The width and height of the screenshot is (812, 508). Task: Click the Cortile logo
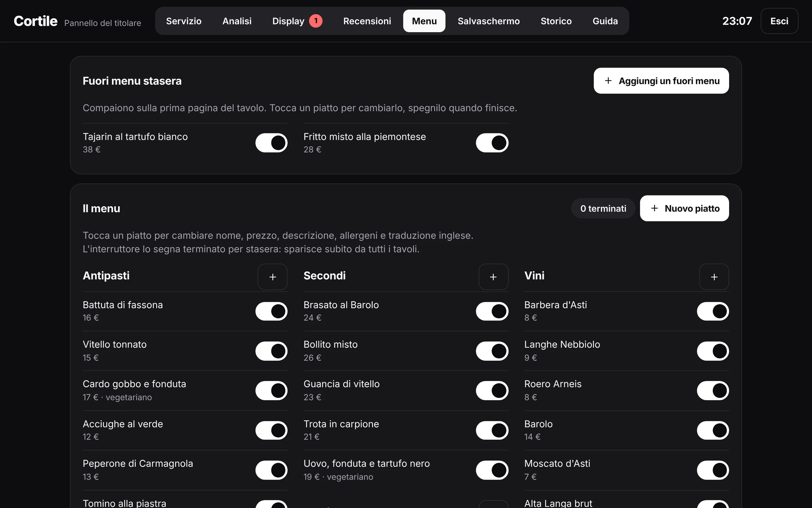36,21
